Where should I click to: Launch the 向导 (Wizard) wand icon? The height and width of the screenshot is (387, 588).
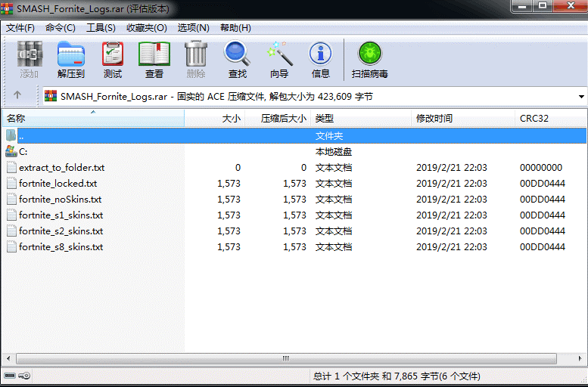[279, 54]
